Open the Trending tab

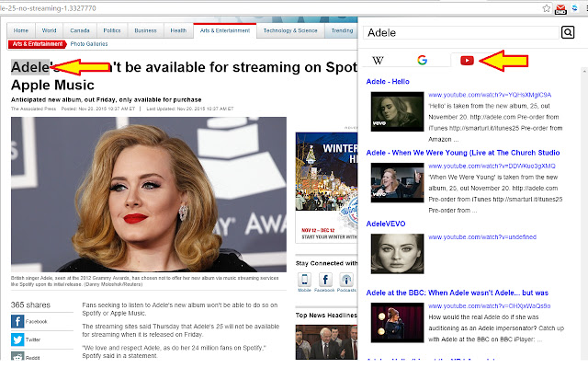pyautogui.click(x=342, y=30)
